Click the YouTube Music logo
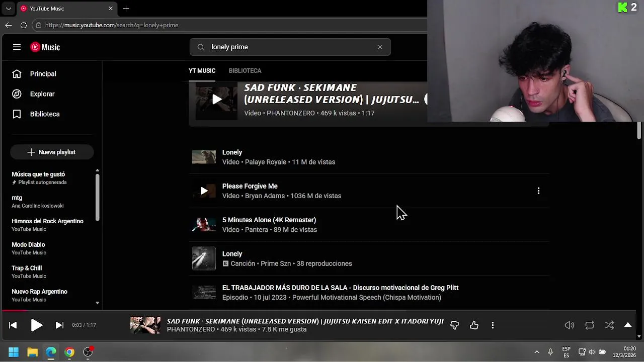 (x=45, y=47)
